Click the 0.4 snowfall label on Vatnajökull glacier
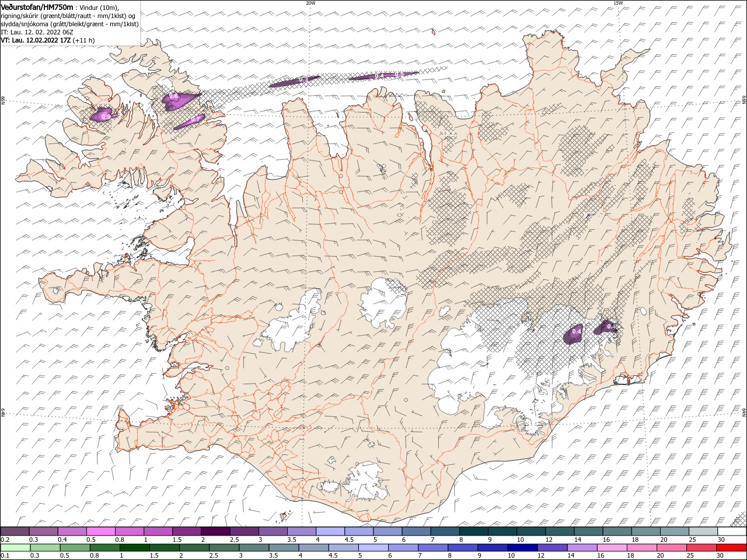The height and width of the screenshot is (560, 747). click(577, 331)
